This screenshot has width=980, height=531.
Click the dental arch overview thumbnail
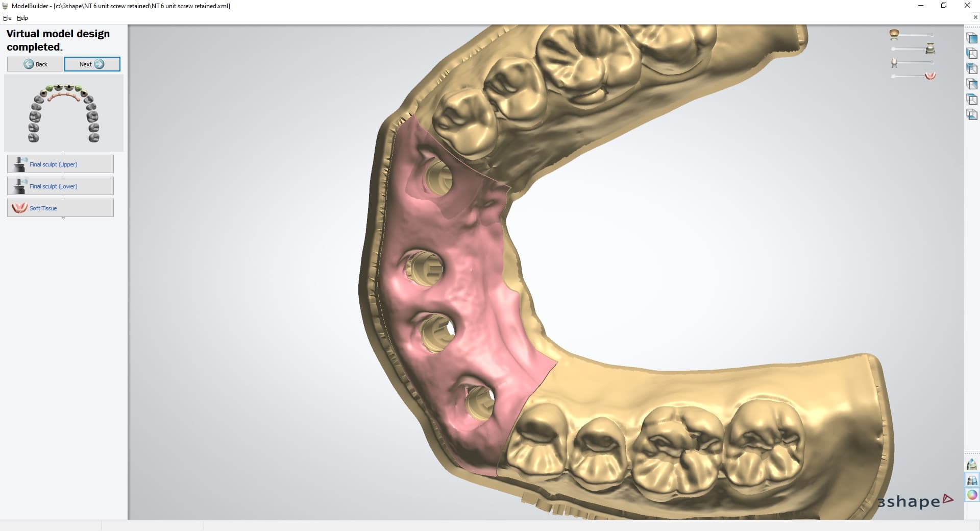point(63,112)
